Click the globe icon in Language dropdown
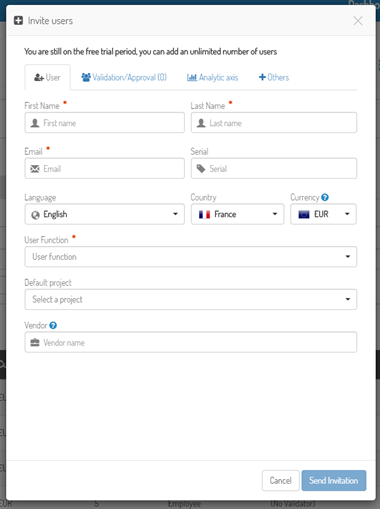Screen dimensions: 380x509 [35, 215]
